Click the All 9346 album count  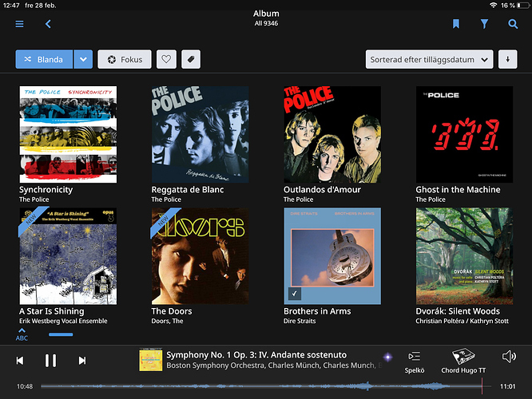coord(266,23)
